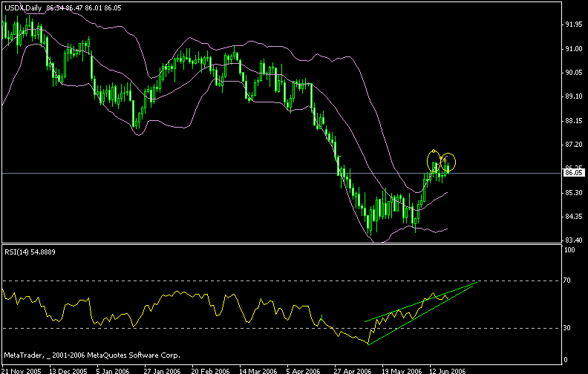Click the 14 Mar 2006 date label
588x374 pixels.
258,371
